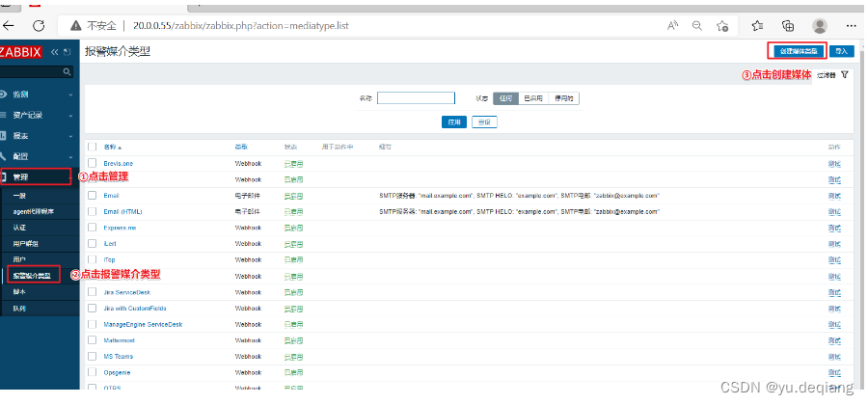The height and width of the screenshot is (405, 868).
Task: Open the favorites list icon
Action: click(758, 26)
